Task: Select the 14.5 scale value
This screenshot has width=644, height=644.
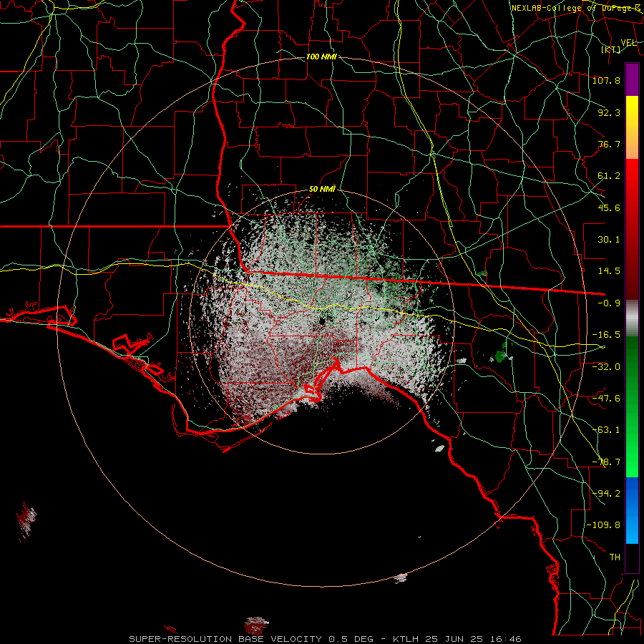Action: point(609,271)
